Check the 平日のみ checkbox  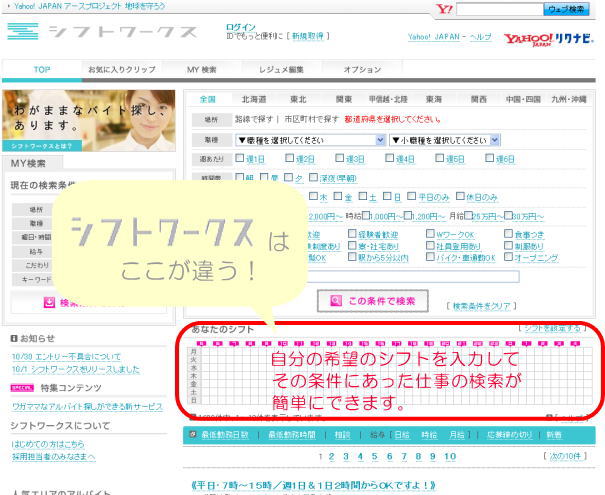pos(412,196)
